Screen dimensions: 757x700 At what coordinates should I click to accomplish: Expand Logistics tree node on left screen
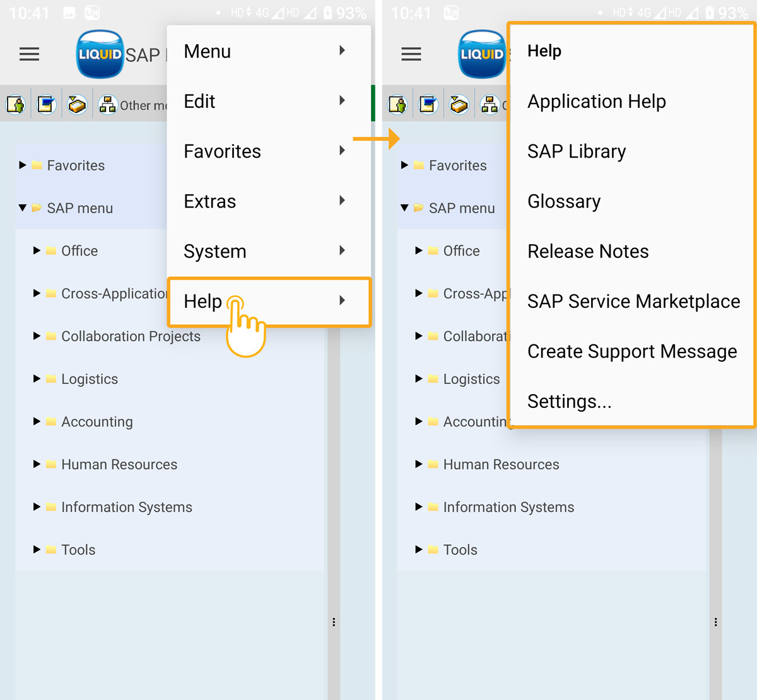click(x=37, y=378)
